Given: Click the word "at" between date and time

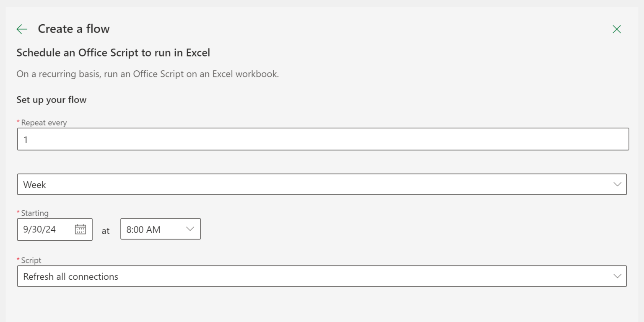Looking at the screenshot, I should click(x=106, y=231).
